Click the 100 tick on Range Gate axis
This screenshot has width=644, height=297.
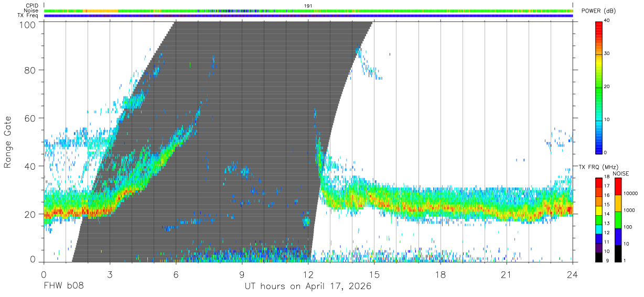27,24
